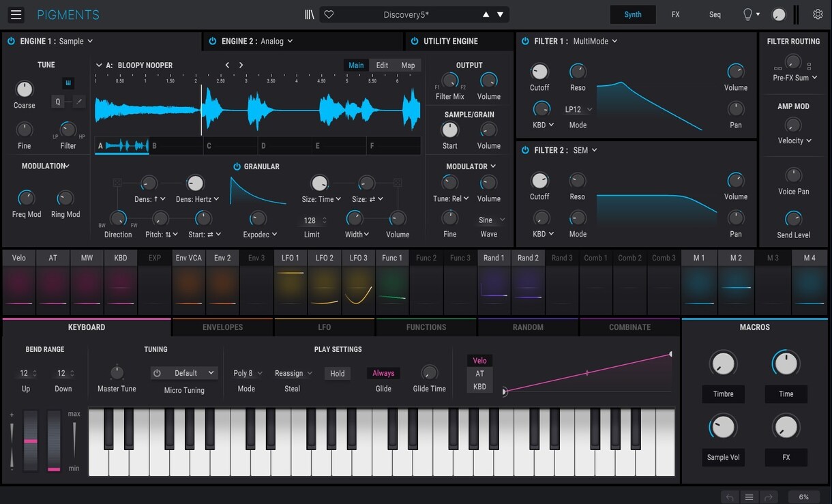Viewport: 832px width, 504px height.
Task: Open the Pigments main hamburger menu
Action: tap(16, 14)
